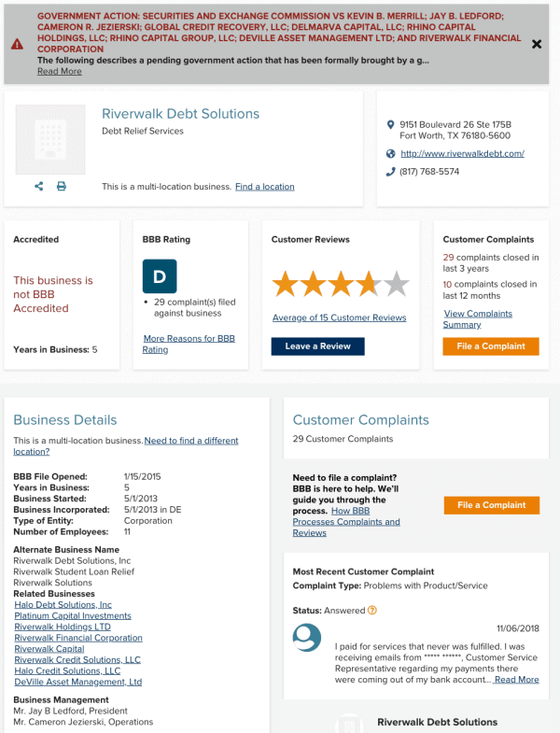Click 'This business is not BBB Accredited'

53,294
